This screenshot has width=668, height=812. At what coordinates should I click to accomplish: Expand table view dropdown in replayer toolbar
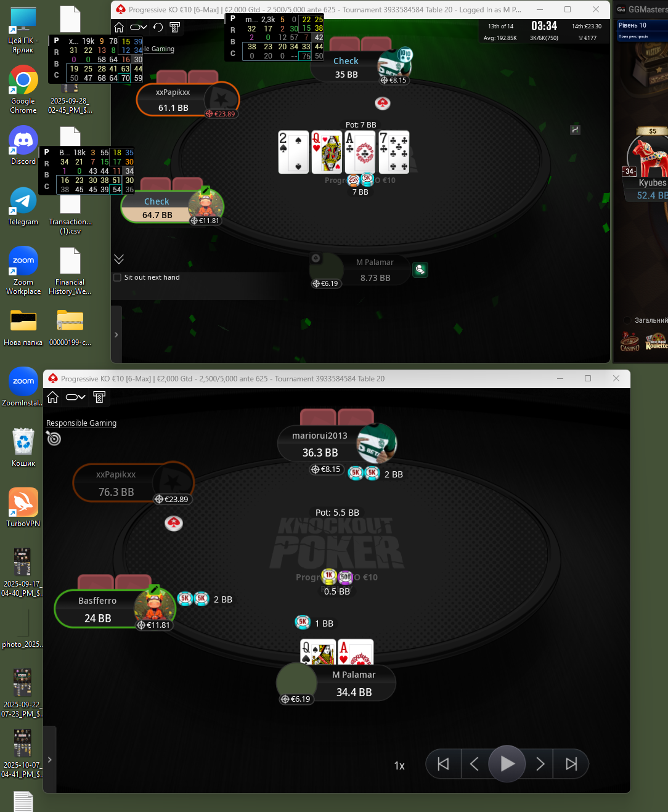point(75,397)
